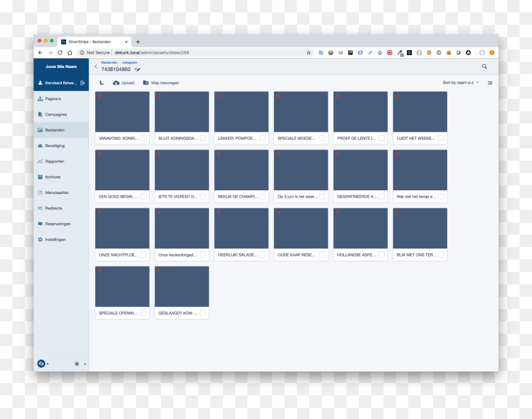Screen dimensions: 532x419
Task: Open the Archives section
Action: (x=61, y=177)
